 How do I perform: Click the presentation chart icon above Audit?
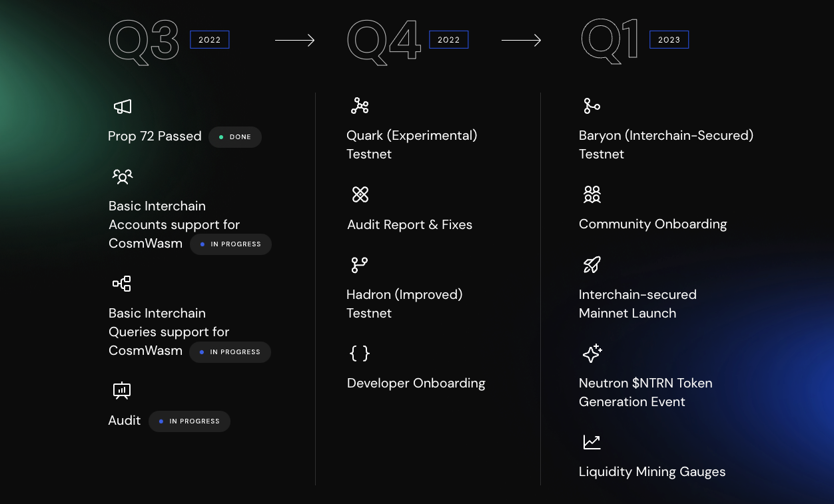pyautogui.click(x=122, y=391)
